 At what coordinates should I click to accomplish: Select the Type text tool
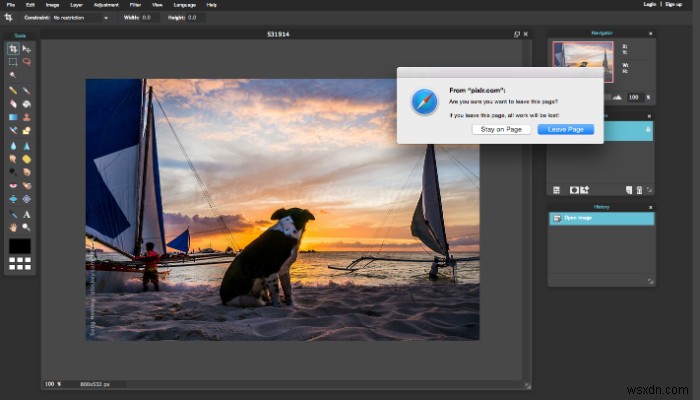[x=26, y=214]
